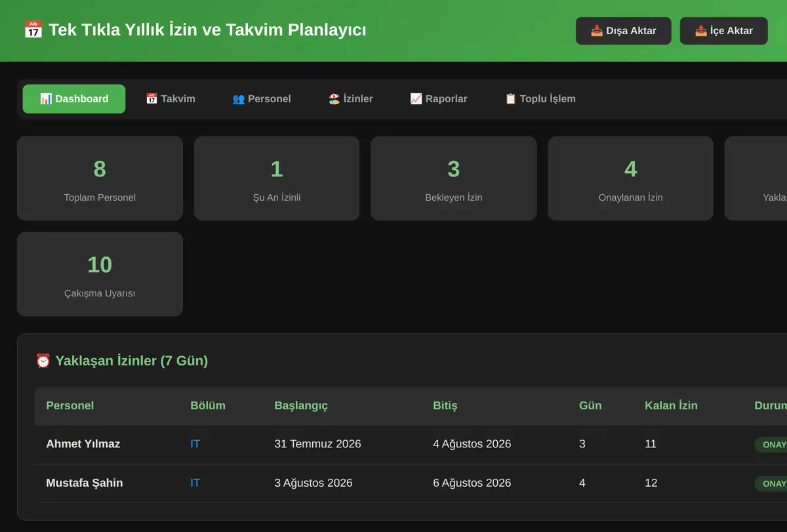Select the Ahmet Yılmaz name cell
The width and height of the screenshot is (787, 532).
click(x=83, y=444)
